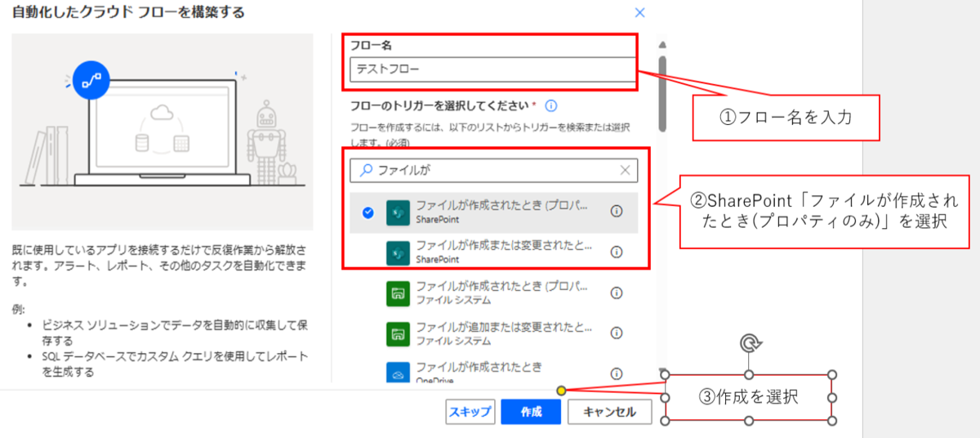Click SharePoint icon of first trigger row
The height and width of the screenshot is (438, 980).
point(398,212)
